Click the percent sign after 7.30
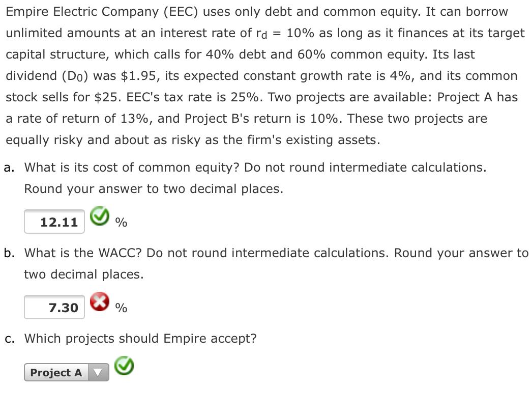 pyautogui.click(x=121, y=309)
